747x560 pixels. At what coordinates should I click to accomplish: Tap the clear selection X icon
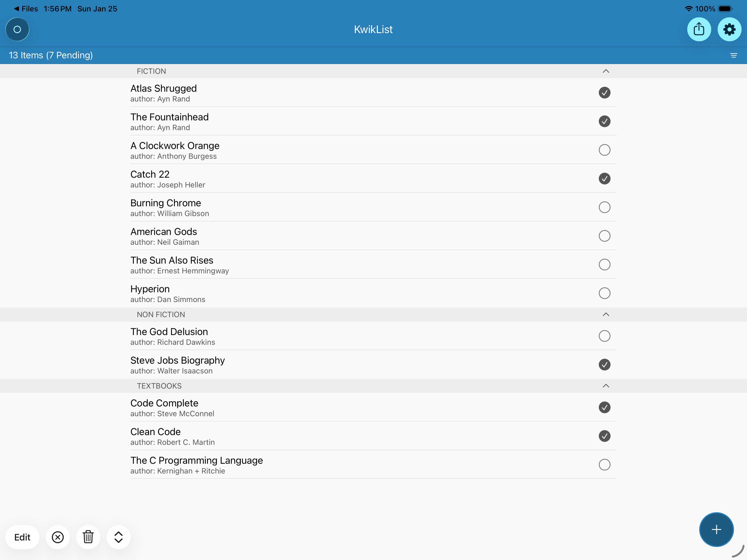pyautogui.click(x=58, y=537)
